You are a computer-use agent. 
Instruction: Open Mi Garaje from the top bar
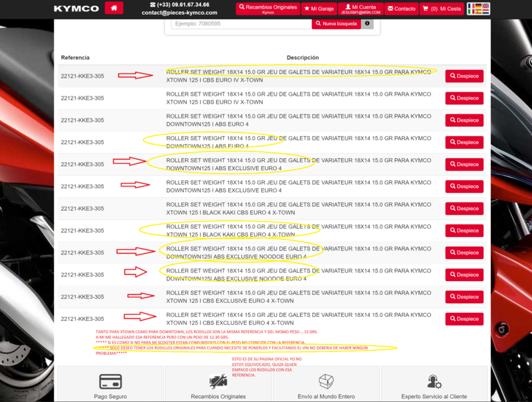pyautogui.click(x=319, y=9)
